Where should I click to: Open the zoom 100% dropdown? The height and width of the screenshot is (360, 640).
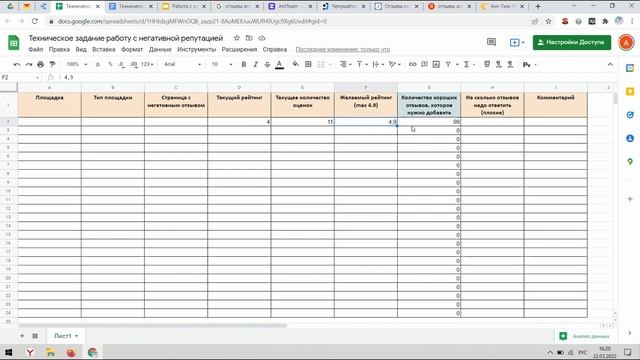77,64
